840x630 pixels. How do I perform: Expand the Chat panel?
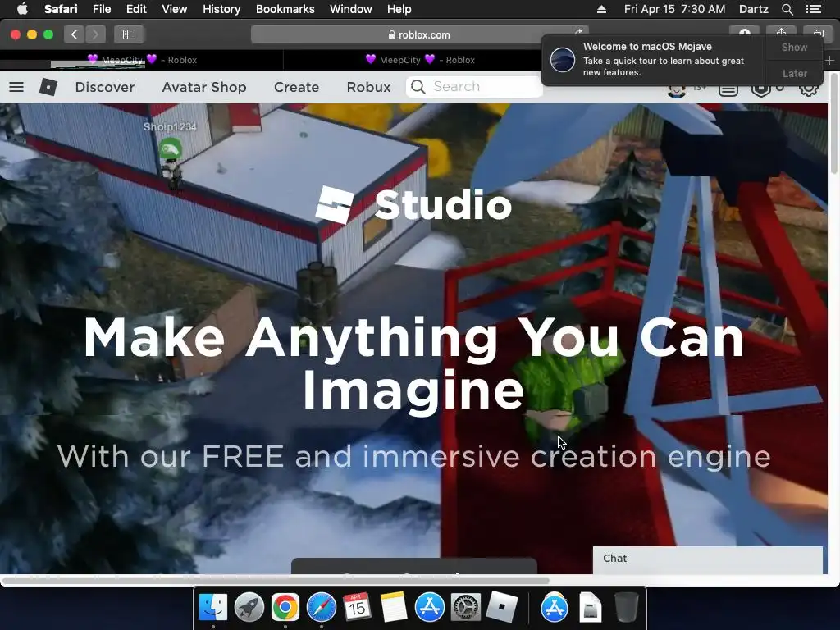pos(708,559)
